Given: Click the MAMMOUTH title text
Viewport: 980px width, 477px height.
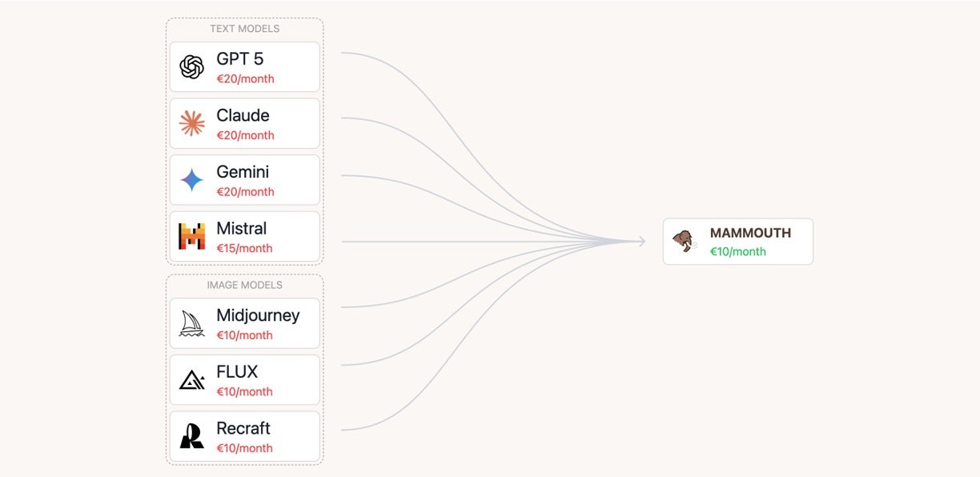Looking at the screenshot, I should [750, 233].
